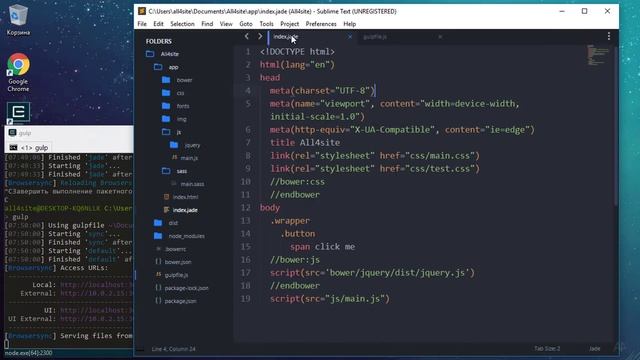The width and height of the screenshot is (640, 360).
Task: Click the fonts folder icon in the sidebar
Action: point(166,106)
